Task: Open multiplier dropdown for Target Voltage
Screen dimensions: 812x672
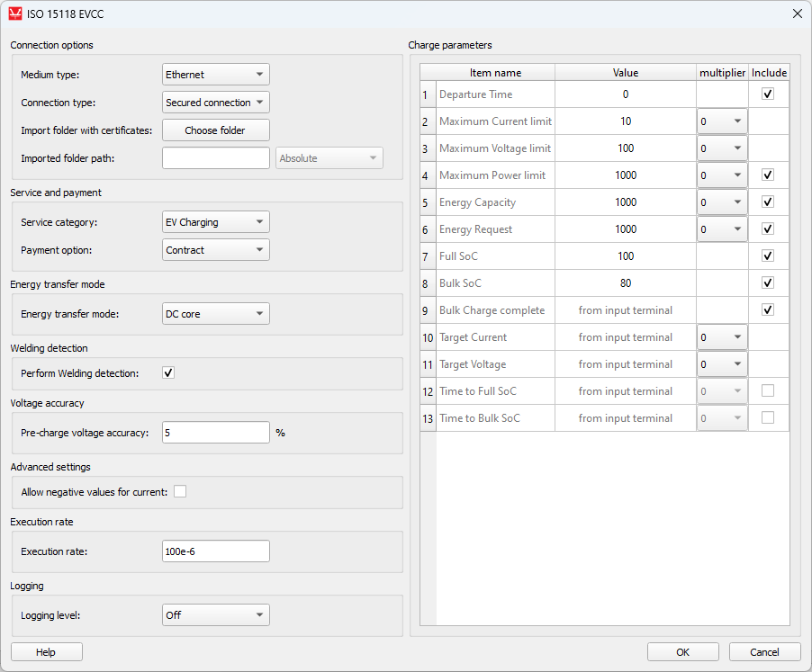Action: (x=722, y=364)
